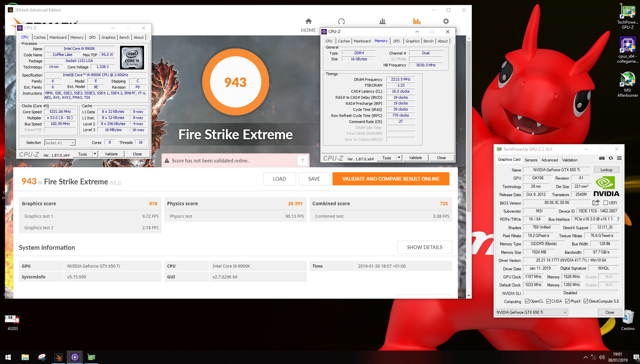The image size is (640, 364).
Task: Click the question mark help button on validation warning
Action: [x=302, y=161]
